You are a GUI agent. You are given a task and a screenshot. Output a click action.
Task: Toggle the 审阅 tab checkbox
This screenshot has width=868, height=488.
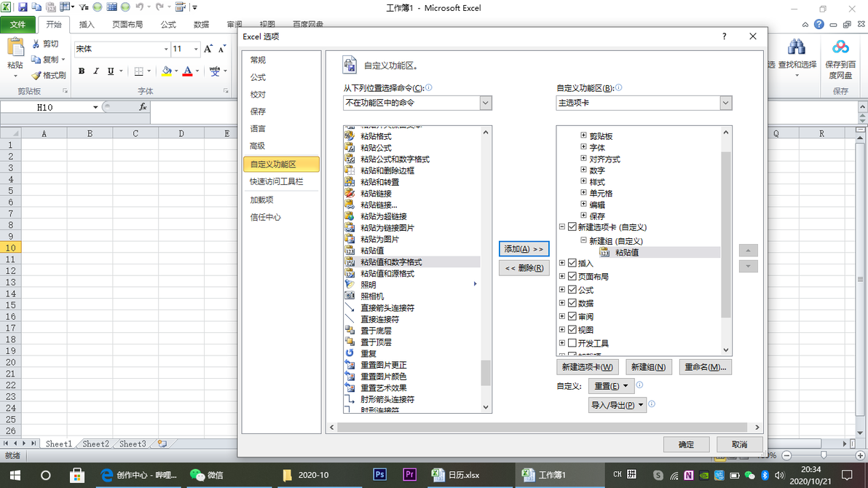click(572, 316)
